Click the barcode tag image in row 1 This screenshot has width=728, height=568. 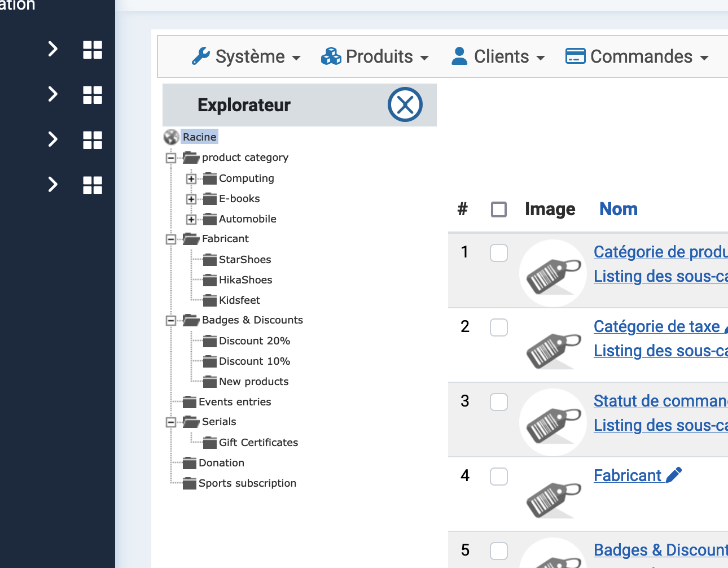click(553, 274)
